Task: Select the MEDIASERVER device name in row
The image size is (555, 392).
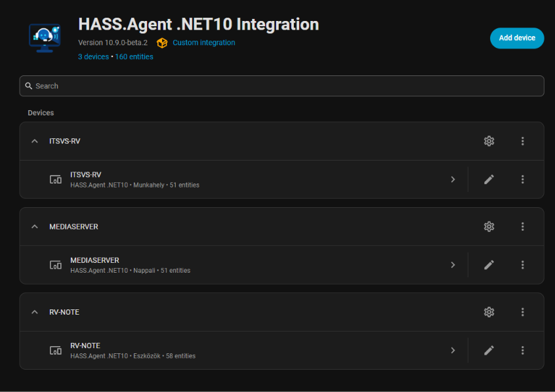Action: [x=94, y=260]
